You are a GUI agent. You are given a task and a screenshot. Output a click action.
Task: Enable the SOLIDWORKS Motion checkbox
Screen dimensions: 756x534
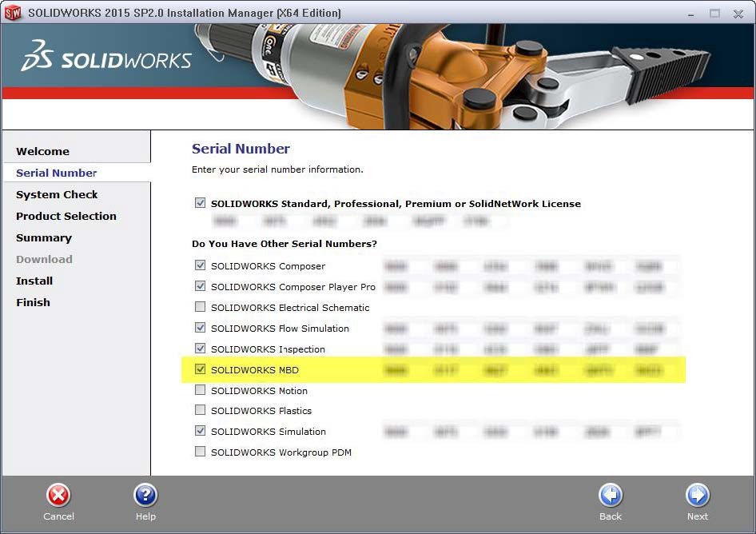coord(200,390)
